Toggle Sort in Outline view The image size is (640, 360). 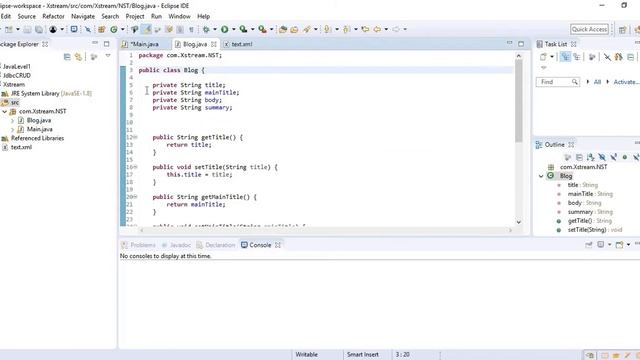coord(590,157)
